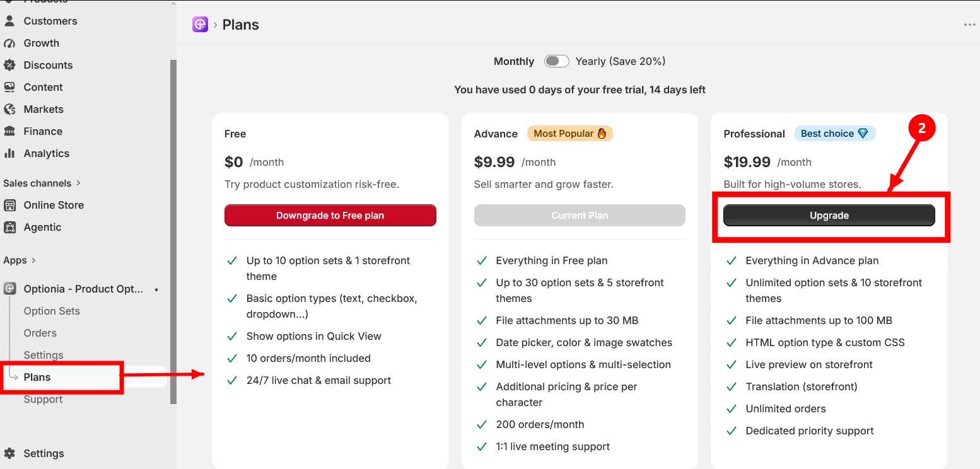Image resolution: width=980 pixels, height=469 pixels.
Task: Open Option Sets in Optionia submenu
Action: coord(52,311)
